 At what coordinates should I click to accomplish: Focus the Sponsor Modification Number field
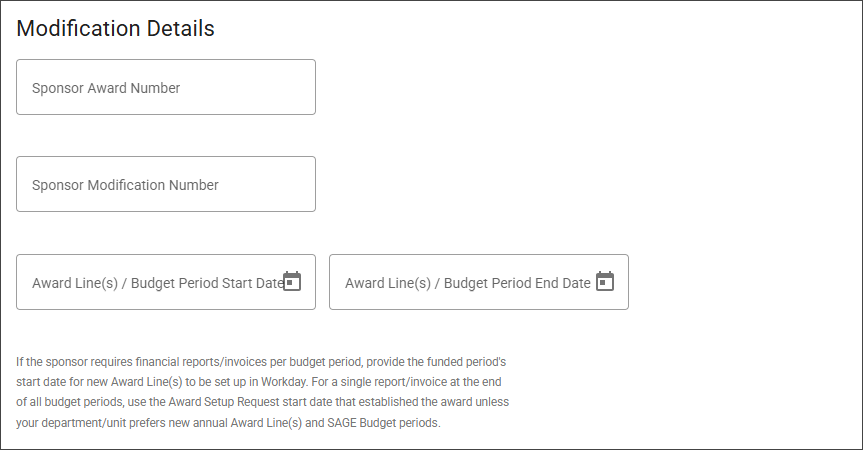pyautogui.click(x=166, y=184)
